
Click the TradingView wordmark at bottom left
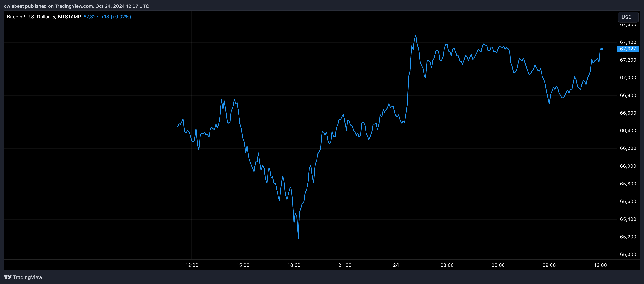pos(27,277)
